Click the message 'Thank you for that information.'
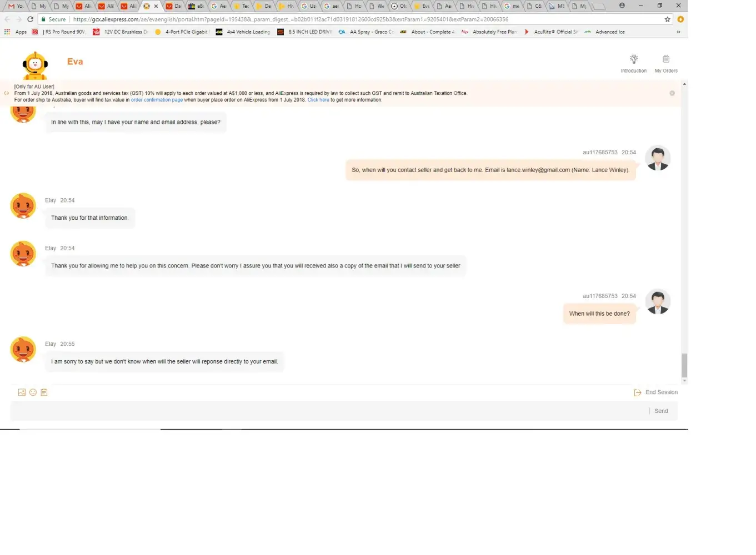 [90, 218]
